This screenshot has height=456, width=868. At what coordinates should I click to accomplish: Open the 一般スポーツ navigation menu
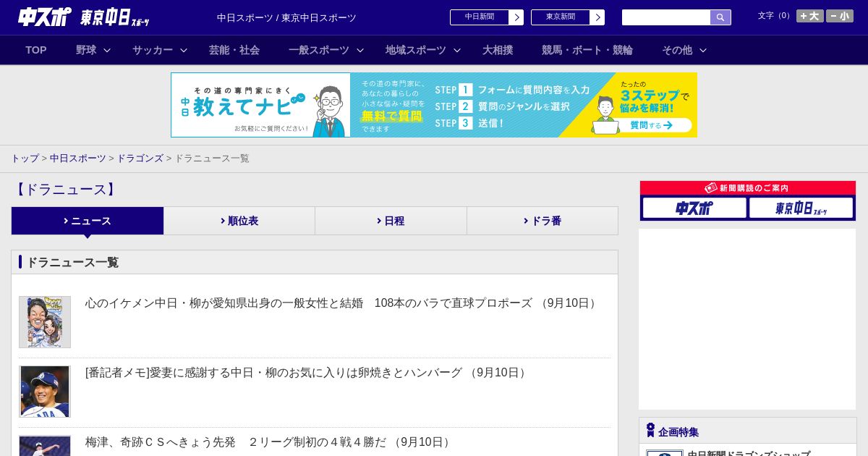pos(319,50)
